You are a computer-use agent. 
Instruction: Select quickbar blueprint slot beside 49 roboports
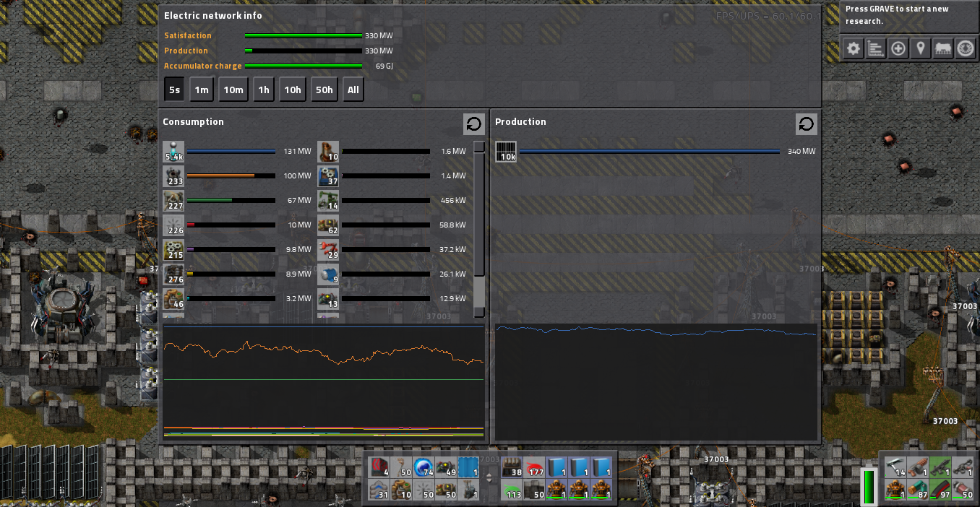point(470,467)
